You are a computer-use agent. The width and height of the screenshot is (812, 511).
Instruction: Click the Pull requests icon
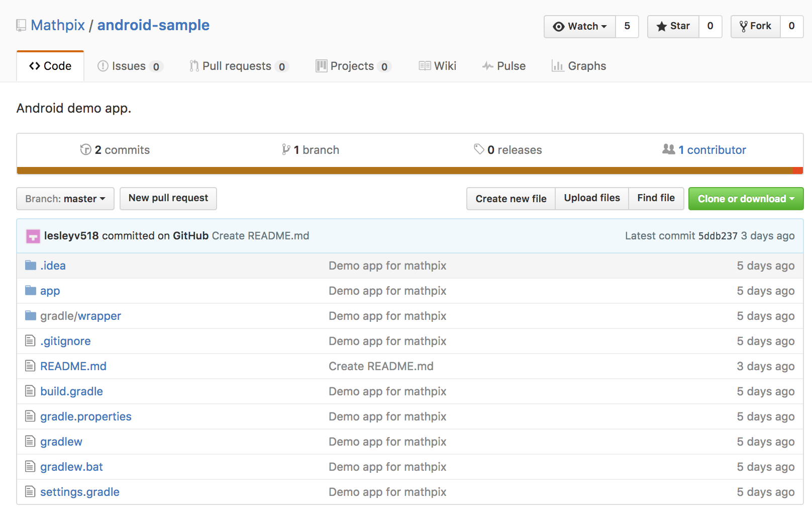[x=194, y=66]
